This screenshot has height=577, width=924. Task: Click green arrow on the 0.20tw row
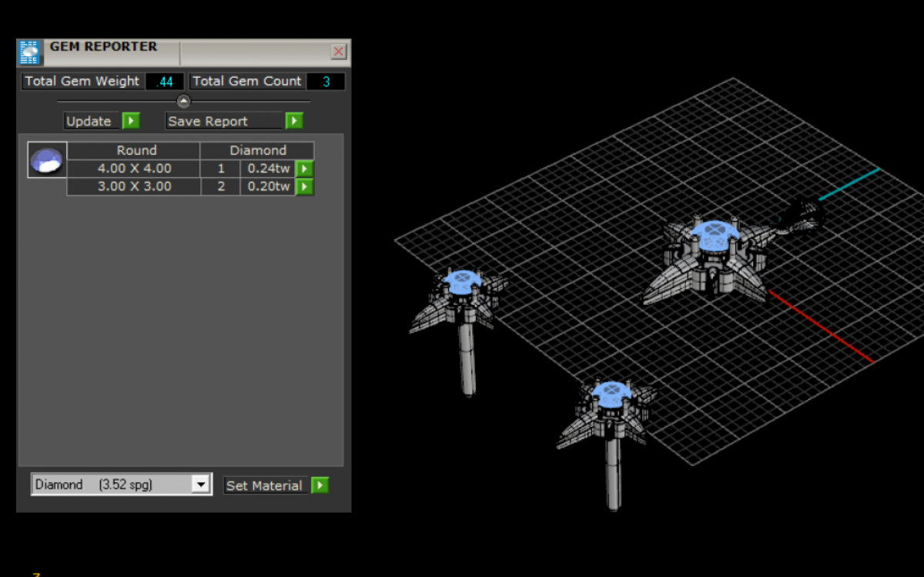(x=306, y=186)
